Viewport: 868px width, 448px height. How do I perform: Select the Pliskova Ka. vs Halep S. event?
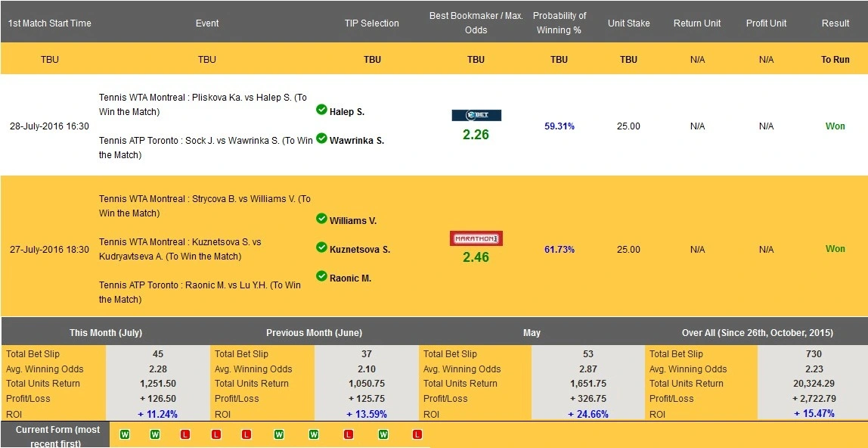point(204,104)
